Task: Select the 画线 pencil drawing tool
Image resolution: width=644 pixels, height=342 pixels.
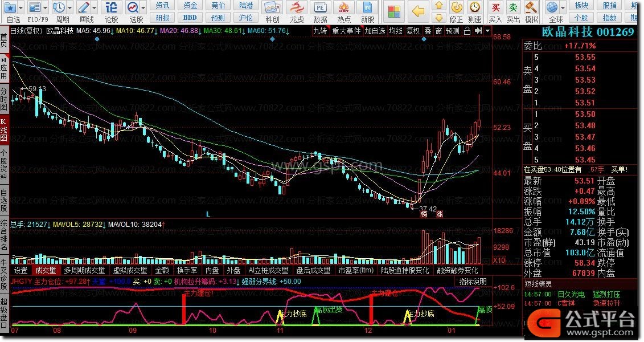Action: [84, 7]
